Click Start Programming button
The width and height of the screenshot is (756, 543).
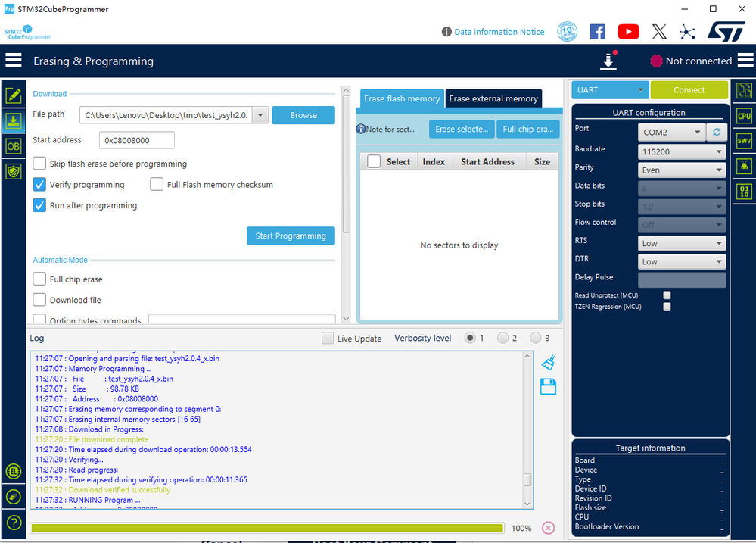[x=291, y=236]
